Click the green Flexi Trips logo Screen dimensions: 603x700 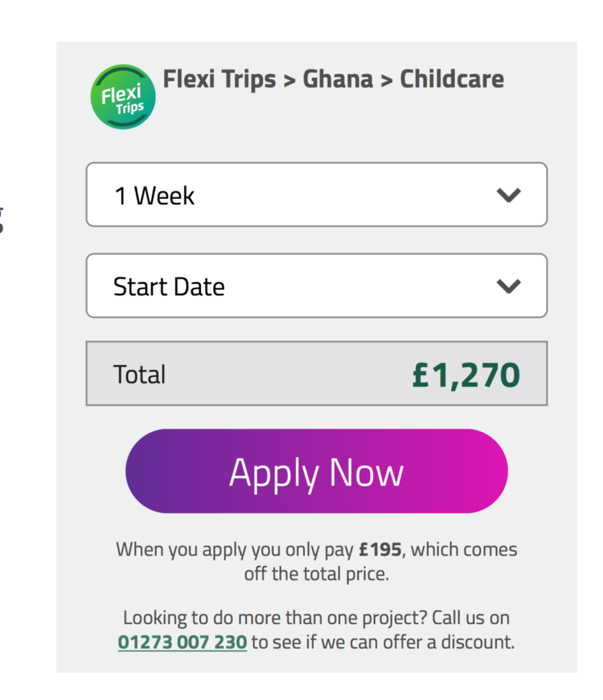coord(123,97)
